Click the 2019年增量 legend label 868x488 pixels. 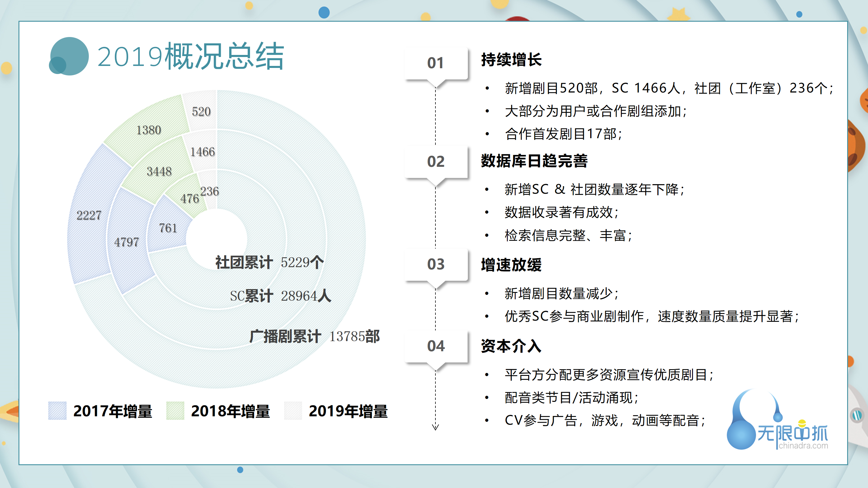[x=348, y=411]
